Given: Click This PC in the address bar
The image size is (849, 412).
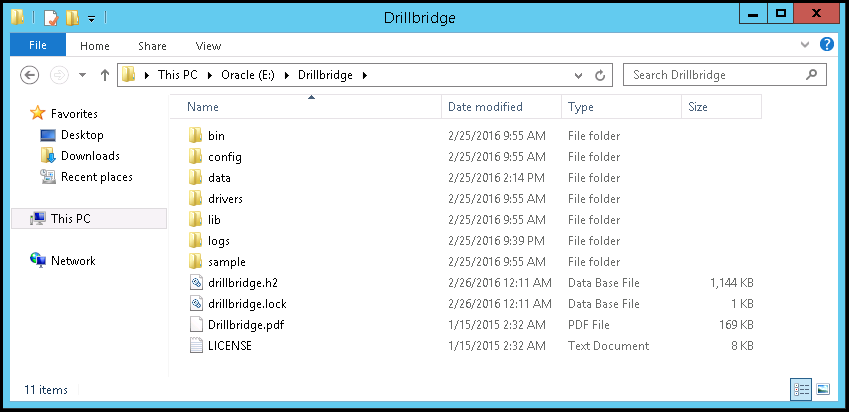Looking at the screenshot, I should pos(178,75).
